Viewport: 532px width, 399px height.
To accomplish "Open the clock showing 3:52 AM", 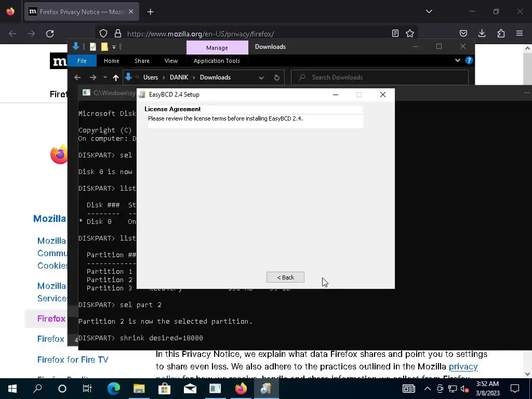I will coord(487,389).
